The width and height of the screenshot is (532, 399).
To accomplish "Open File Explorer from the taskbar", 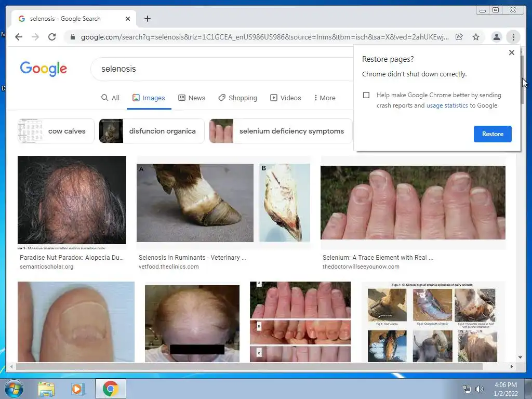I will pyautogui.click(x=46, y=389).
